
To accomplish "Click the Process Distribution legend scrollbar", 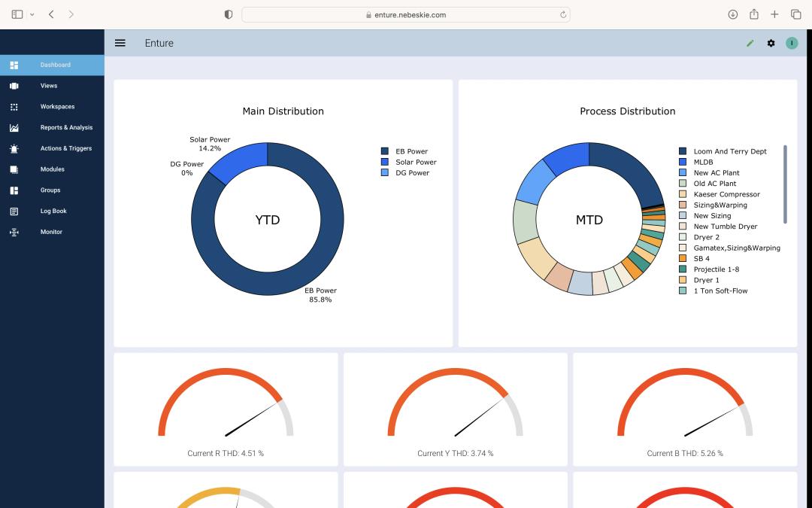I will [785, 184].
